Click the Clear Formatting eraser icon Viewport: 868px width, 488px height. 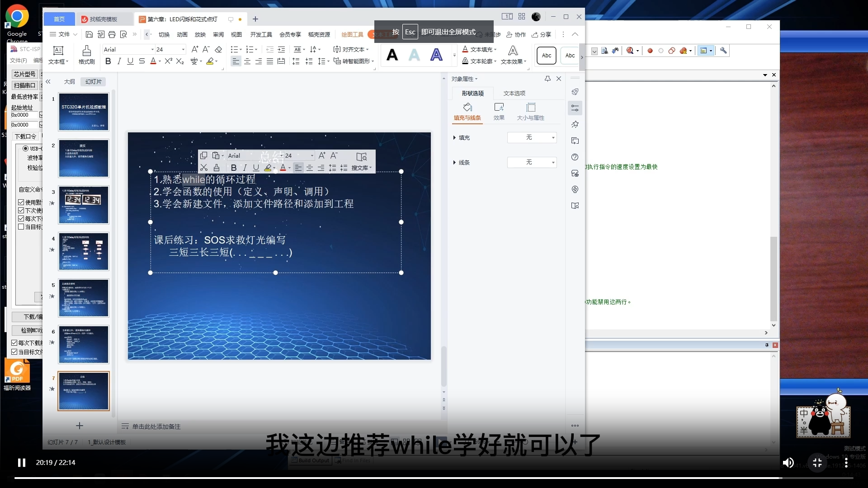(218, 49)
